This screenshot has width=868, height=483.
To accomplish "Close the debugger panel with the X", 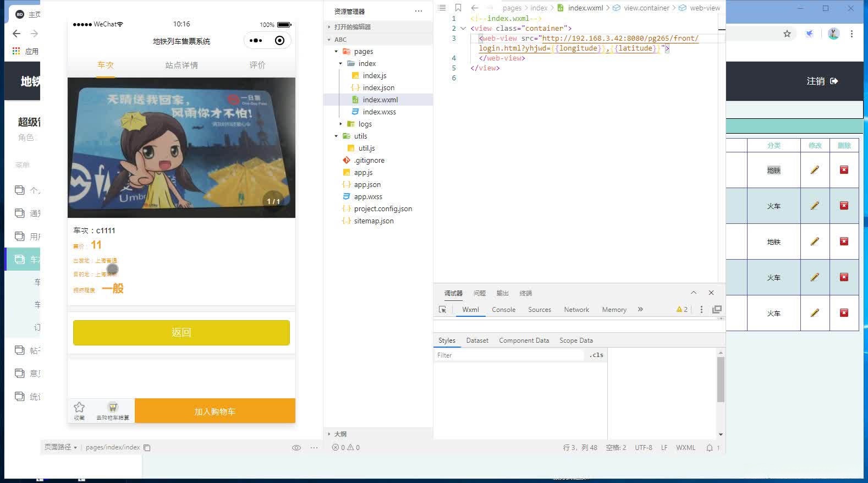I will (711, 293).
